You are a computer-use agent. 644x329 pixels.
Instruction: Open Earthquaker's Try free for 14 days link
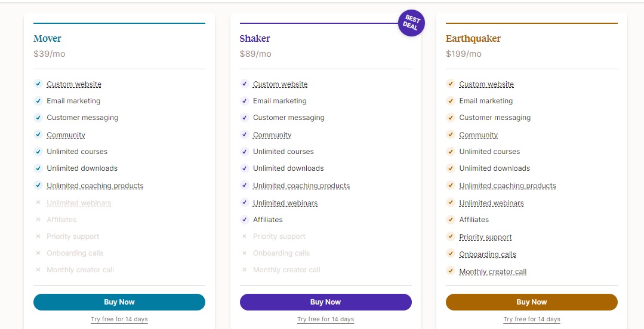[x=532, y=319]
